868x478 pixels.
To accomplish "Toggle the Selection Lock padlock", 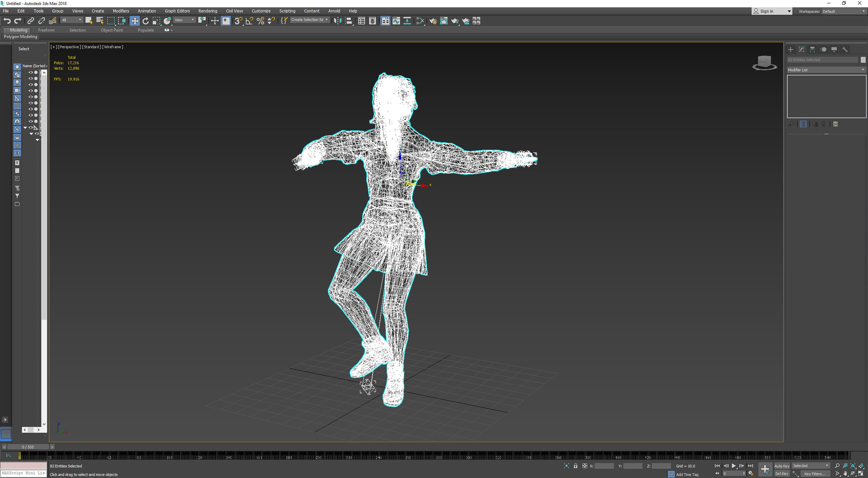I will (x=575, y=466).
